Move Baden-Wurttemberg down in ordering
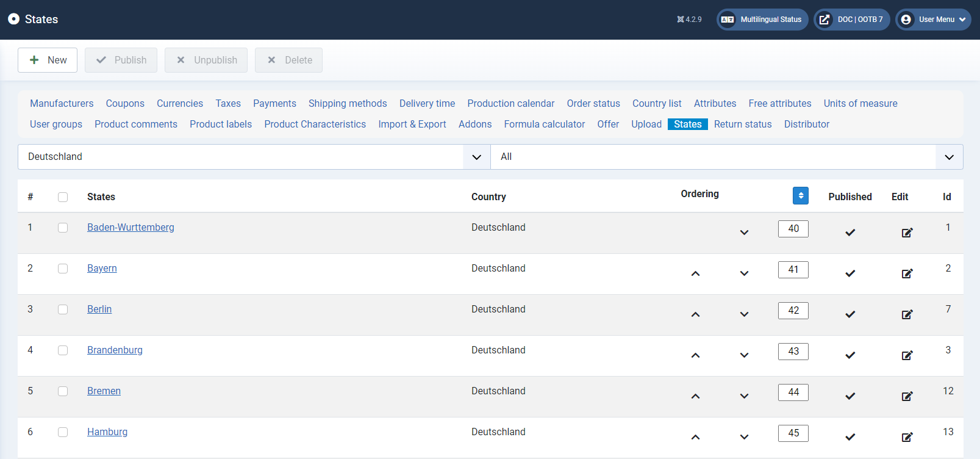 (744, 233)
